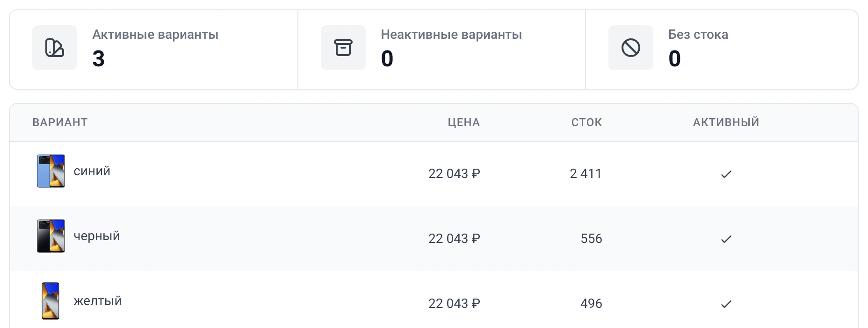Click the Без стока stat label
The image size is (868, 328).
coord(698,35)
